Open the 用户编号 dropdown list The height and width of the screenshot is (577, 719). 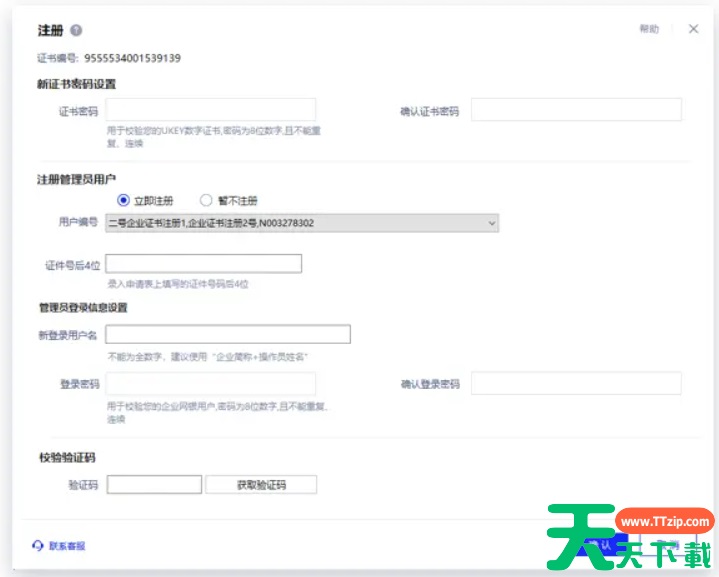[x=302, y=223]
